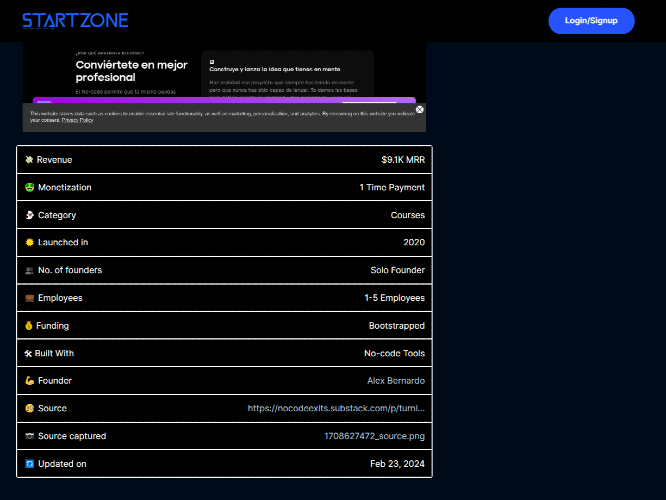Screen dimensions: 666x500
Task: Click the Source face icon
Action: pos(29,408)
